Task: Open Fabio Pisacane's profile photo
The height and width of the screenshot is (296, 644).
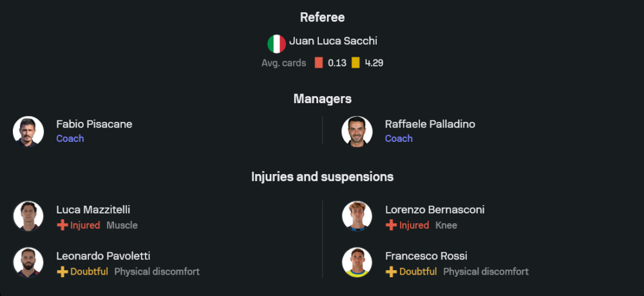Action: click(x=28, y=131)
